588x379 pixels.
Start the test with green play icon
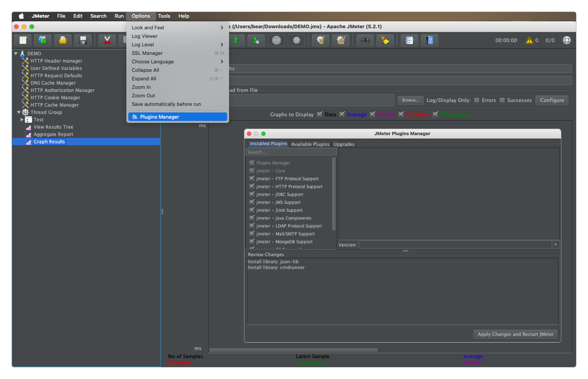tap(236, 40)
